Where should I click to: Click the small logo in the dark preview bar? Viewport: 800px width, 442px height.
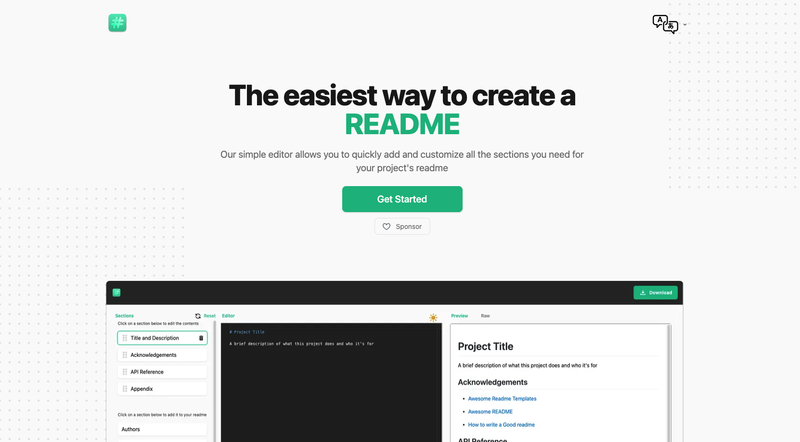[116, 292]
